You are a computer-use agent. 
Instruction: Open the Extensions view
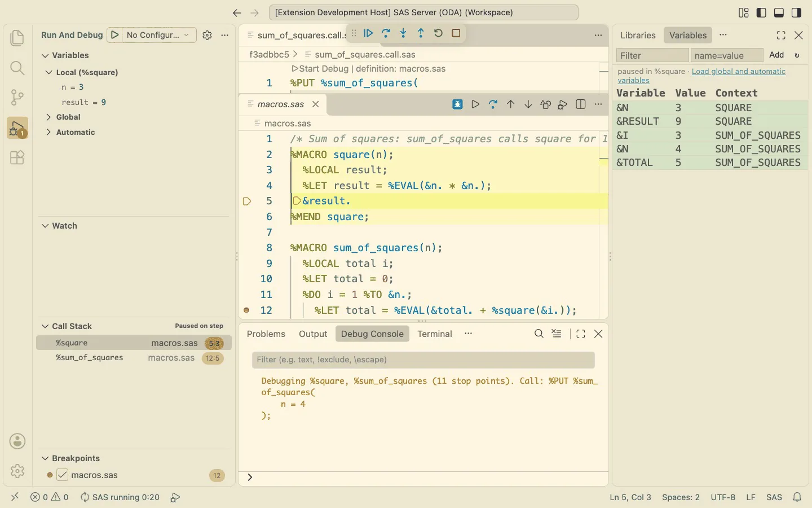(17, 157)
